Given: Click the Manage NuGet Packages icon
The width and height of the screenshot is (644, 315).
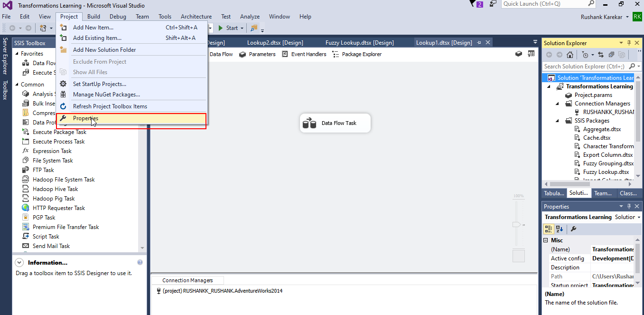Looking at the screenshot, I should click(x=63, y=95).
